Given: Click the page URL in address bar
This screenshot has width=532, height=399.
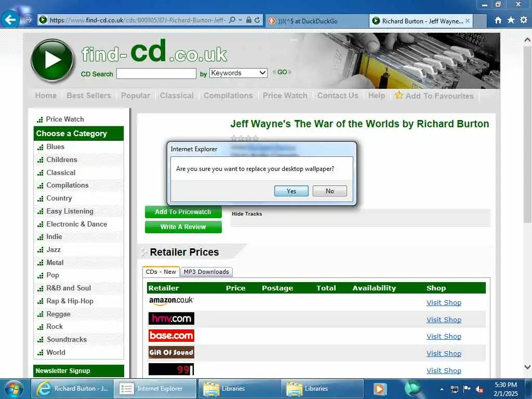Looking at the screenshot, I should pyautogui.click(x=137, y=20).
